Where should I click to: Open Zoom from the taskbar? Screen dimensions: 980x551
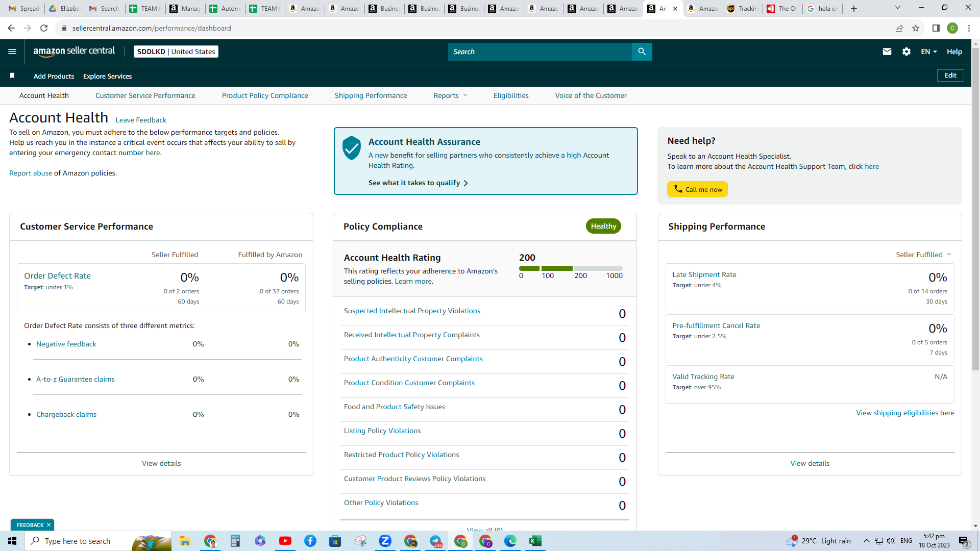pyautogui.click(x=385, y=541)
